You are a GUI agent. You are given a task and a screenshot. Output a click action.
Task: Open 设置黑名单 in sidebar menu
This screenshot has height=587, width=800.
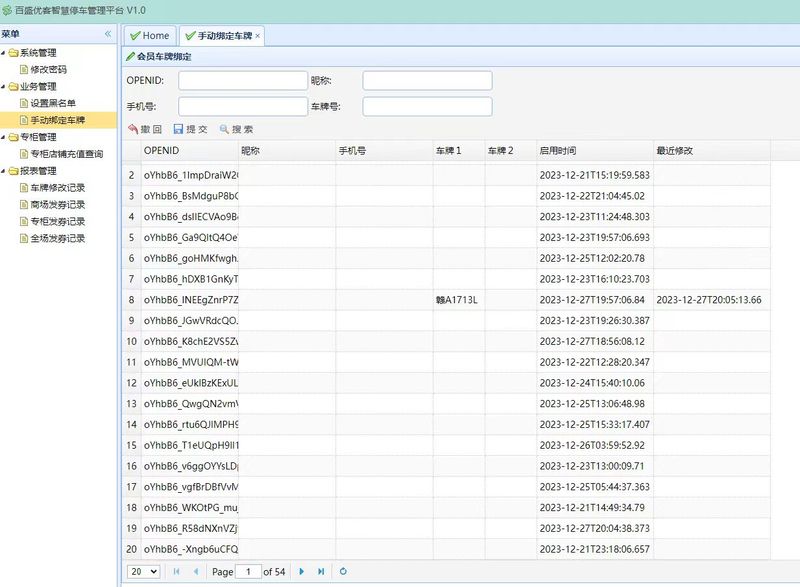pos(53,103)
